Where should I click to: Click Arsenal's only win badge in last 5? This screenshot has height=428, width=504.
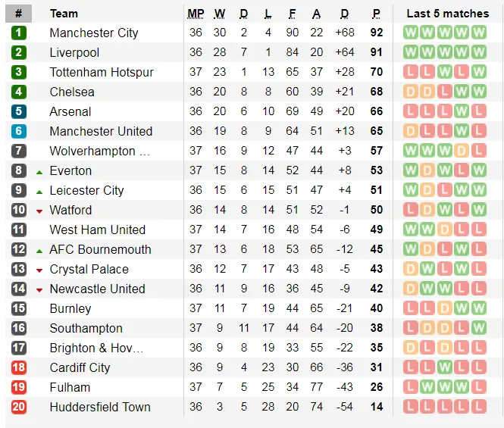[462, 111]
